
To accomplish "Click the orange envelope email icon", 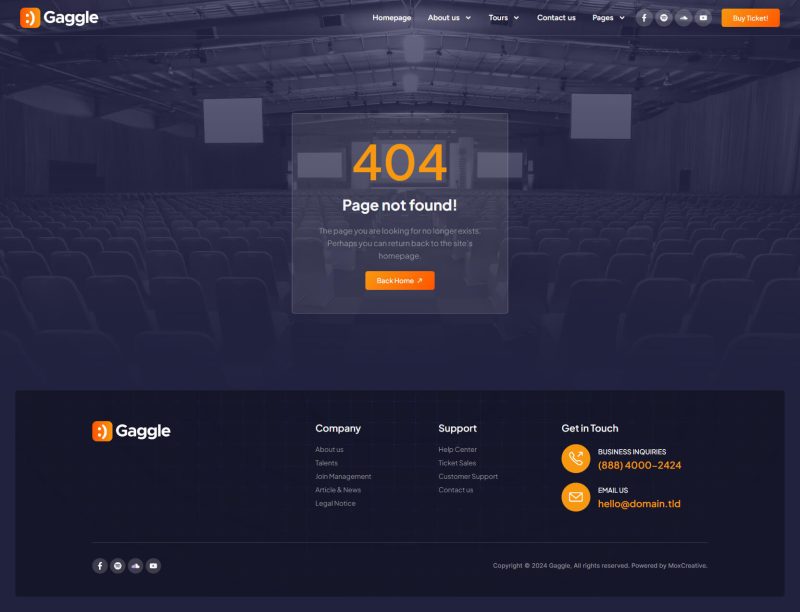I will click(x=576, y=497).
